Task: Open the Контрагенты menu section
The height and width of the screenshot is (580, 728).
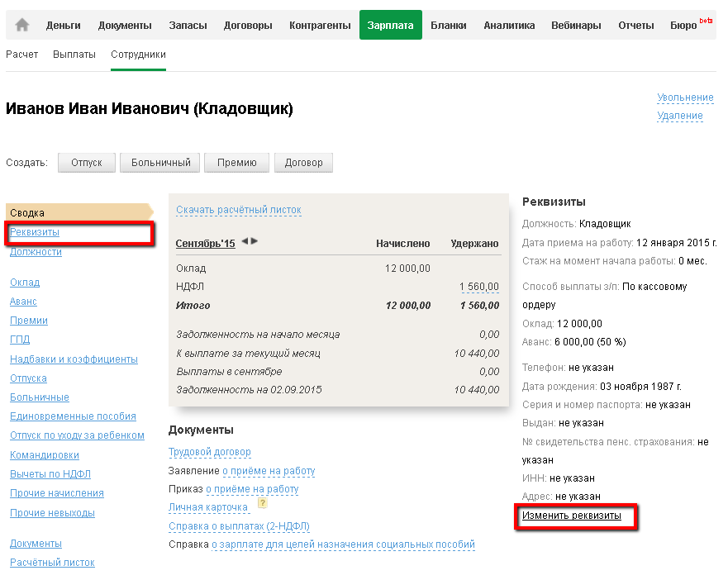Action: [x=320, y=26]
